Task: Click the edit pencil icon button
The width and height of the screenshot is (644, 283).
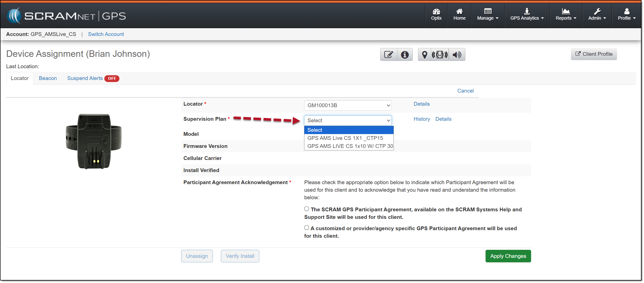Action: [388, 55]
